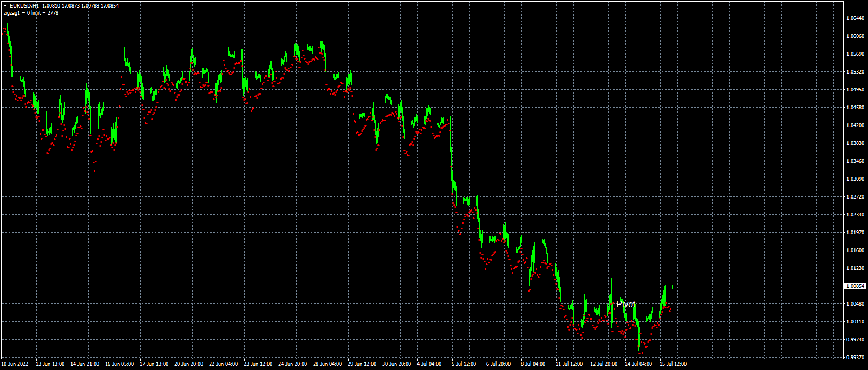The image size is (868, 370).
Task: Select the 23 Jun 12:00 time label
Action: pyautogui.click(x=258, y=364)
